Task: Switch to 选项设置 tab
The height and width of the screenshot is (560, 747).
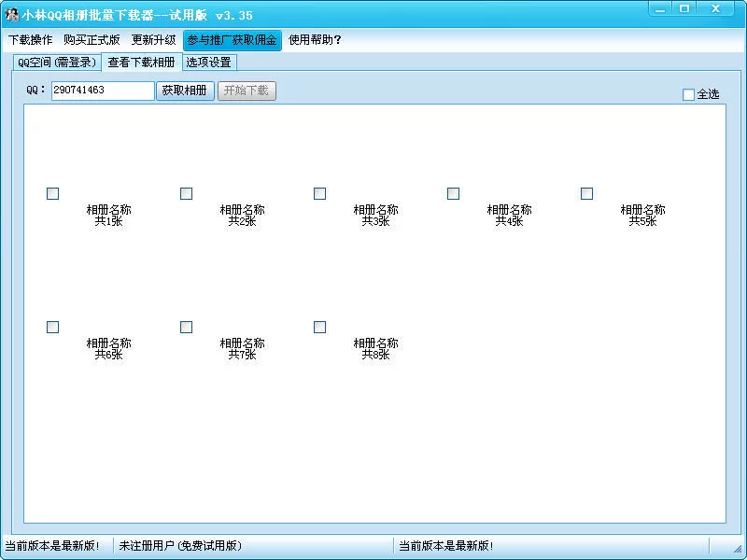Action: click(208, 63)
